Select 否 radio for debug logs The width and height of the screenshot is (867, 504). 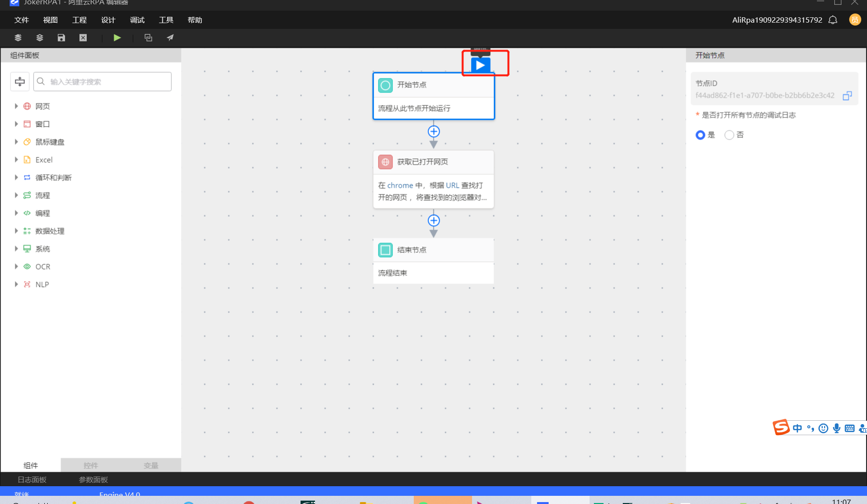[729, 135]
